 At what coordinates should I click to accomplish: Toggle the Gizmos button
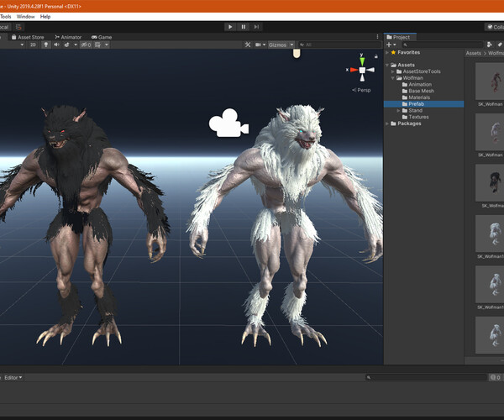(x=277, y=45)
